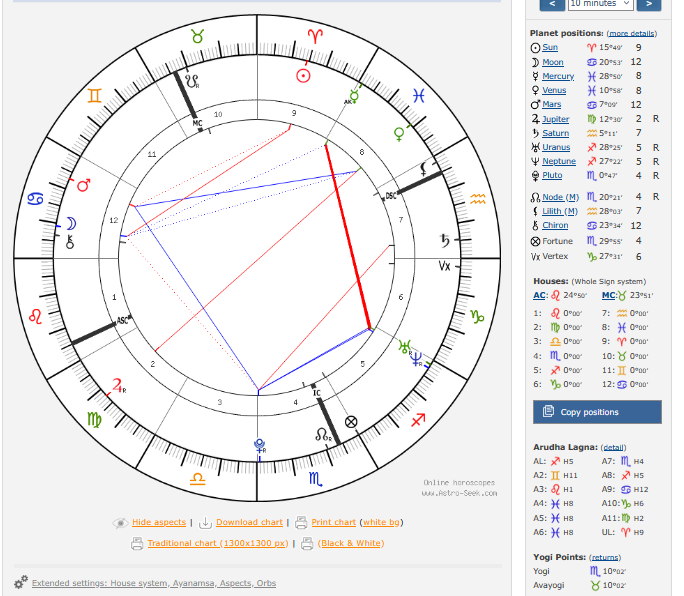
Task: Click the gears icon beside Extended settings
Action: pos(21,582)
